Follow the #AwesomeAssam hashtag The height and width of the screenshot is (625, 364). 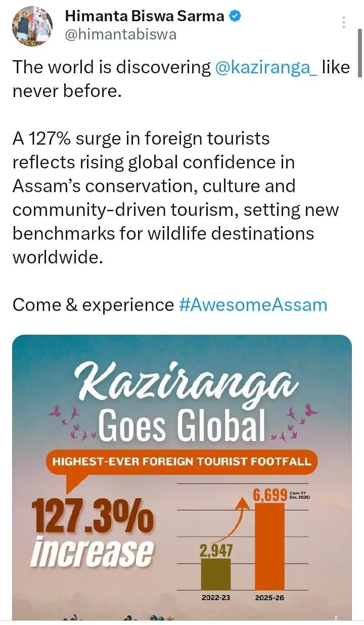(253, 305)
